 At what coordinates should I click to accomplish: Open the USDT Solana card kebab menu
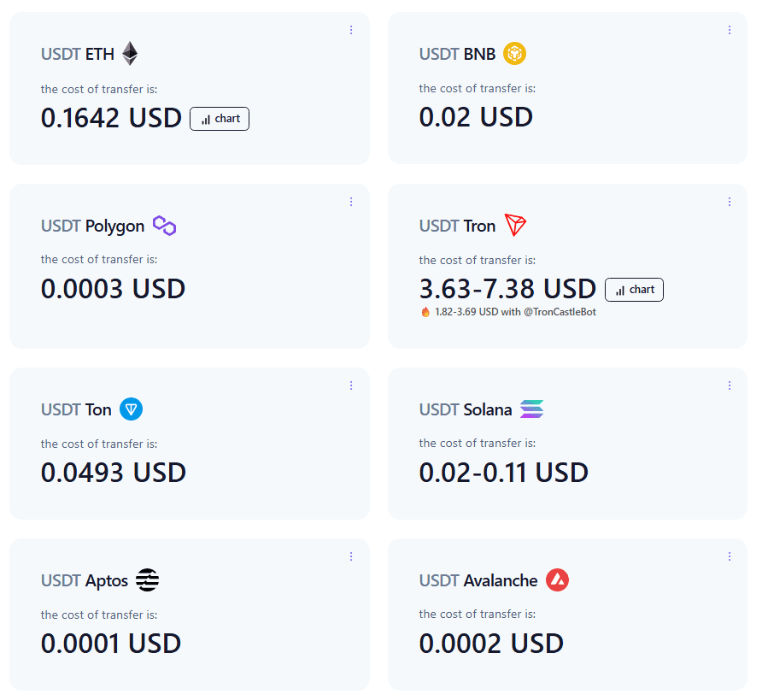coord(730,385)
